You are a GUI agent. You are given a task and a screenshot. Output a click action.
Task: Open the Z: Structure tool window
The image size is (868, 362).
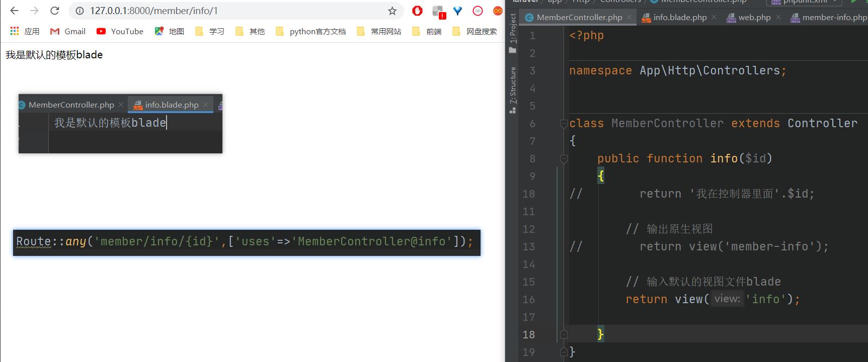tap(513, 90)
